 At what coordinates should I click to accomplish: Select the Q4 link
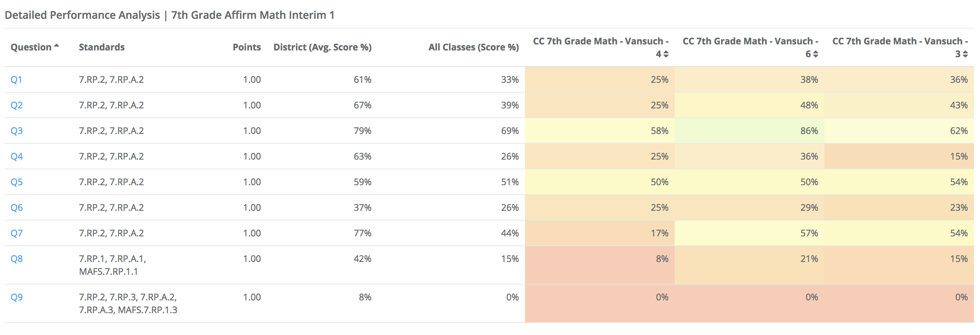pyautogui.click(x=17, y=157)
